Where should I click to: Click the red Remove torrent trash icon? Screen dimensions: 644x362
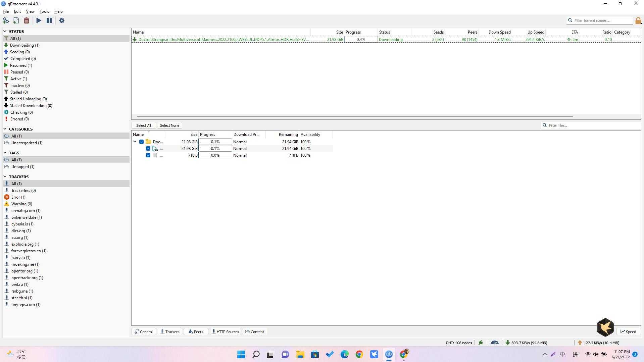click(27, 20)
